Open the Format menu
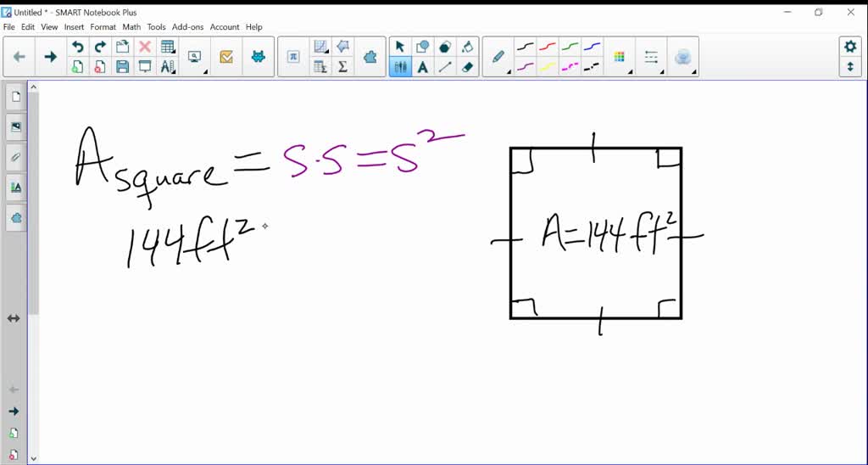This screenshot has height=465, width=868. coord(103,26)
